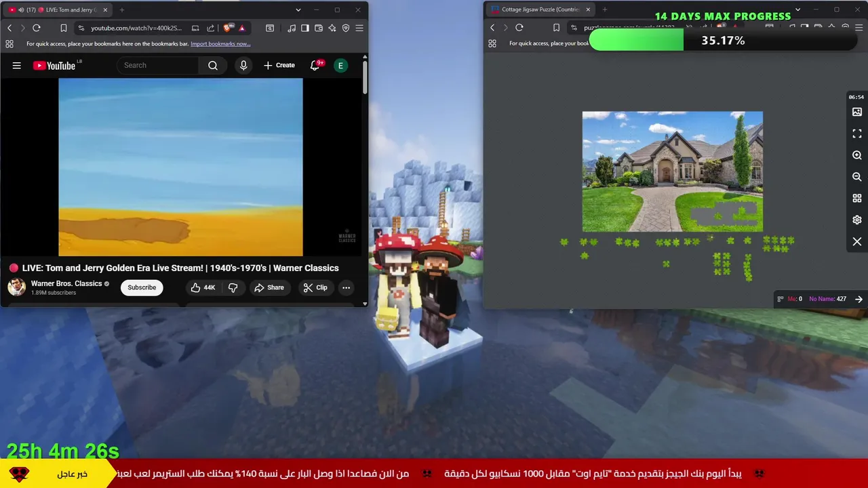Screen dimensions: 868x488
Task: Mute the YouTube tab audio icon
Action: click(21, 10)
